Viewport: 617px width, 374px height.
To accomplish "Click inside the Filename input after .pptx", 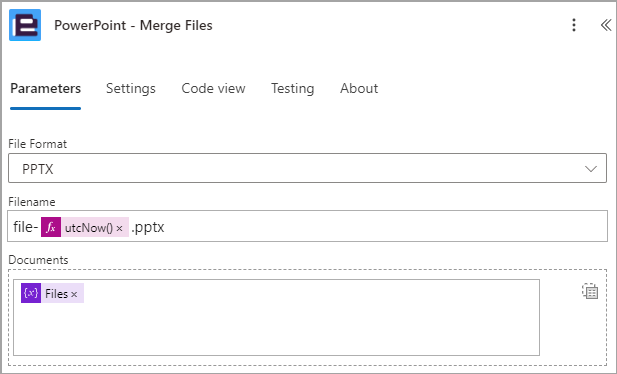I will [386, 226].
